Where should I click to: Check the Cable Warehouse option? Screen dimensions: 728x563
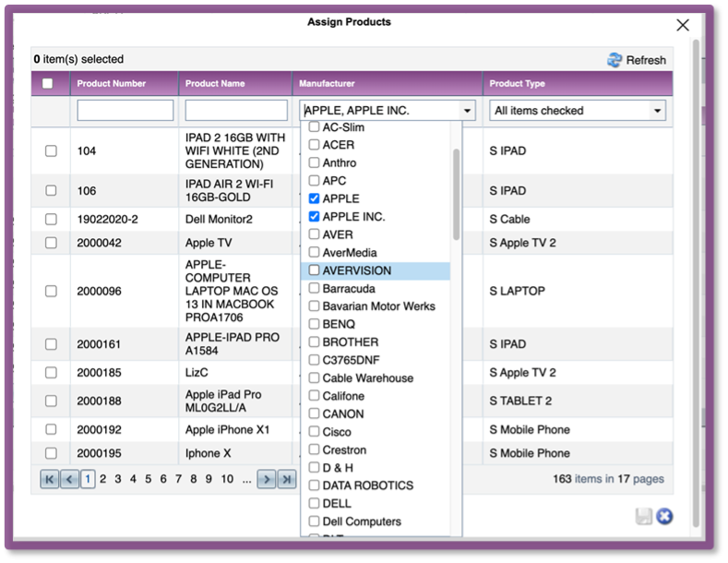(315, 377)
